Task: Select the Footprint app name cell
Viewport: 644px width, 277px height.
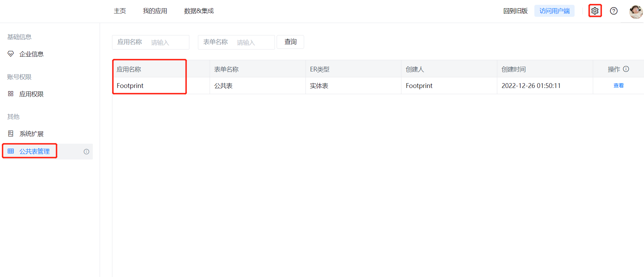Action: (130, 86)
